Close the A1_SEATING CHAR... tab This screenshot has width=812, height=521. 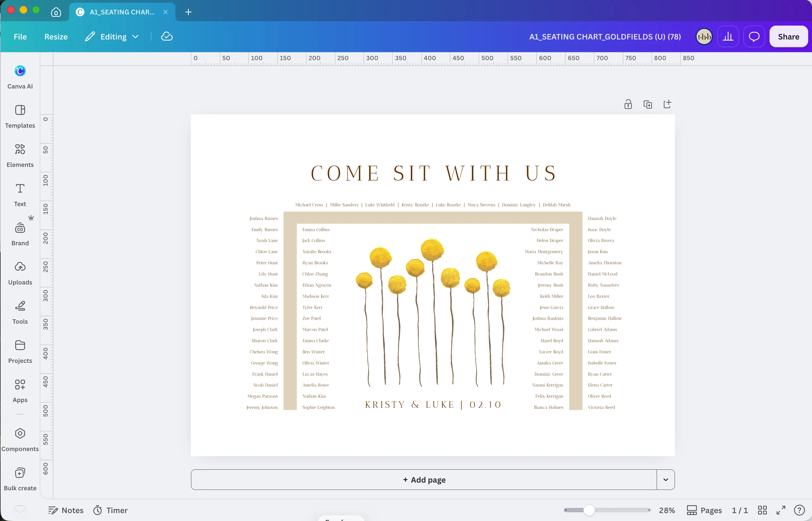point(166,12)
